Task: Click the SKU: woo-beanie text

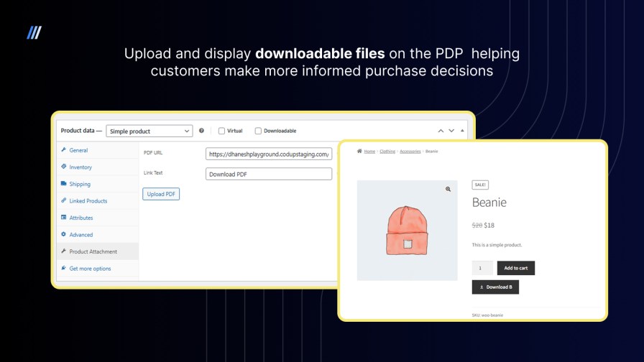Action: point(487,315)
